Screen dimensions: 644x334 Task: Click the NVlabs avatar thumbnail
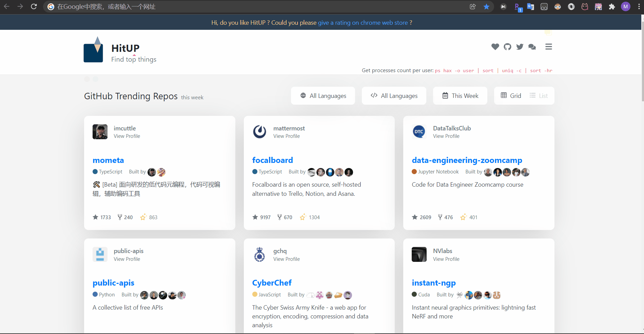coord(419,254)
